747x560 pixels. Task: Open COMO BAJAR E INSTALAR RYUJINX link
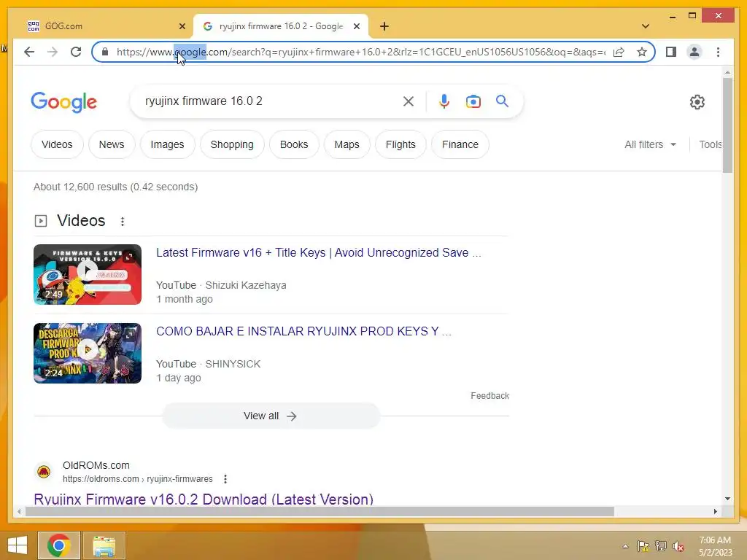click(303, 331)
